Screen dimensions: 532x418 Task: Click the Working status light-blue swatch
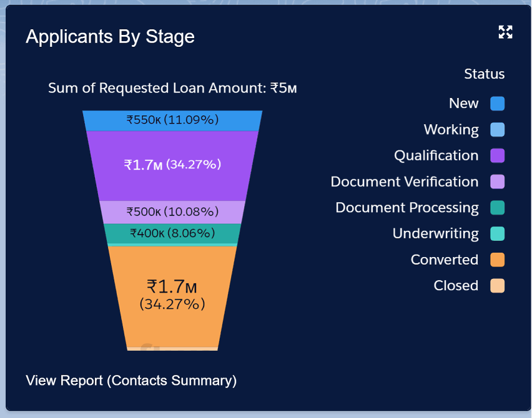pyautogui.click(x=497, y=130)
